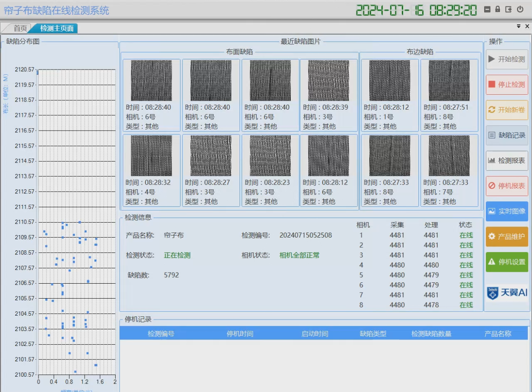Click the 开始新卷 new roll button

click(x=507, y=110)
